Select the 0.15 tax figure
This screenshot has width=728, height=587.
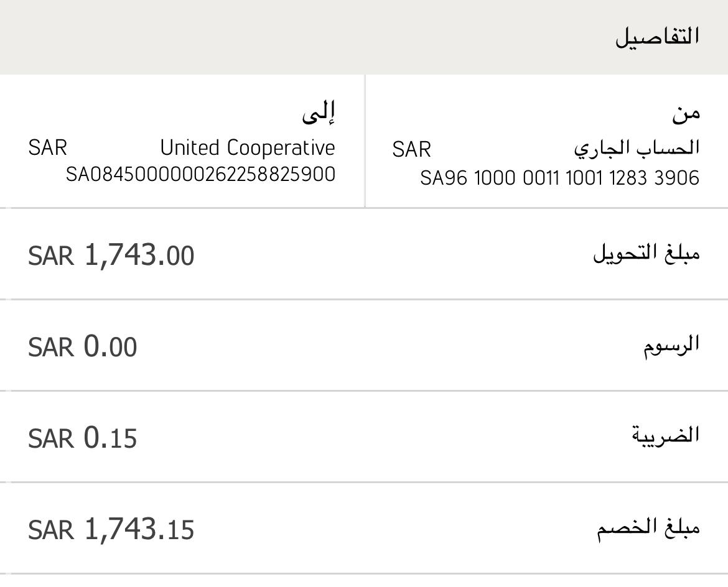tap(110, 438)
